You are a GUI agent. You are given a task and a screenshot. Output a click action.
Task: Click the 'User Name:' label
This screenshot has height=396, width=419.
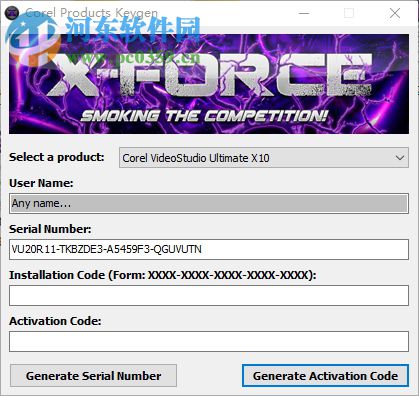tap(41, 183)
